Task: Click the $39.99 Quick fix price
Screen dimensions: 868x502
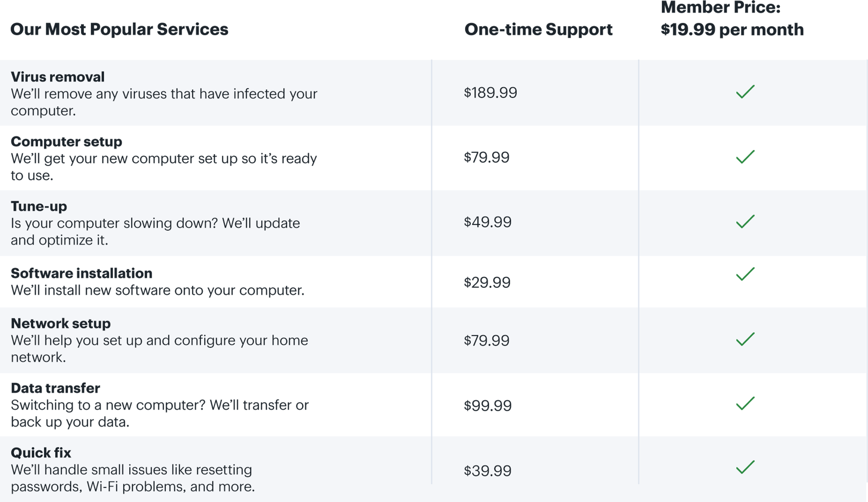Action: tap(487, 471)
